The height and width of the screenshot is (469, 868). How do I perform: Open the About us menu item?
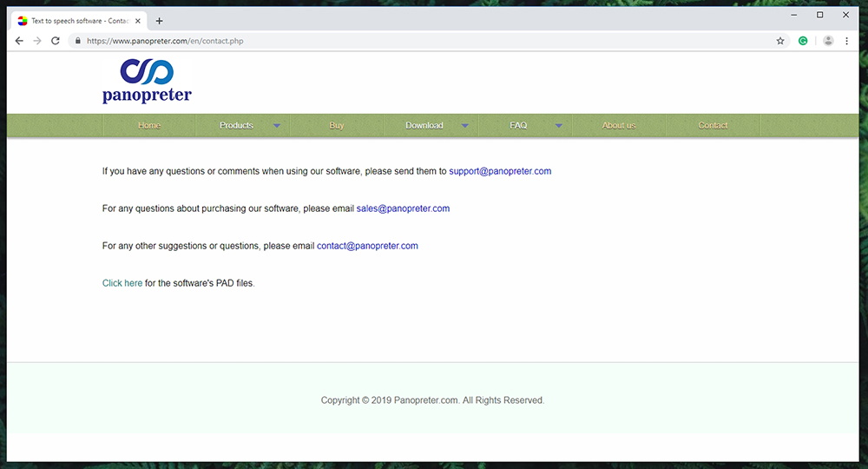pos(619,126)
